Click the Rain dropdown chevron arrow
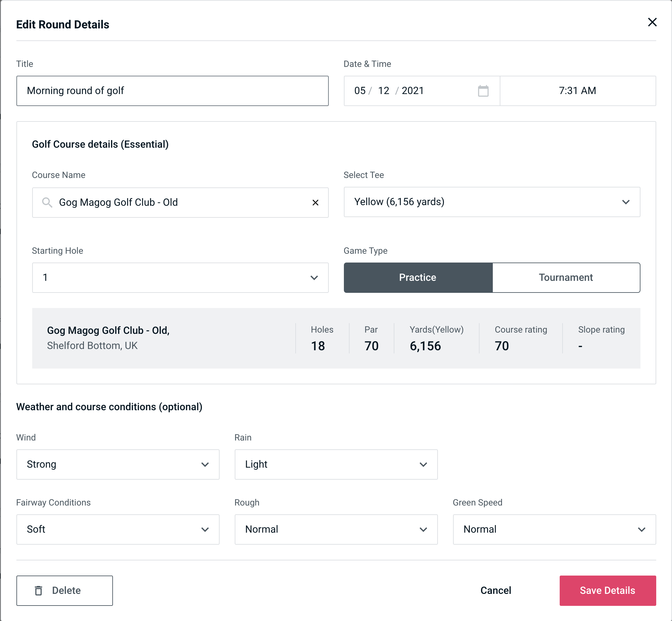672x621 pixels. click(x=423, y=464)
